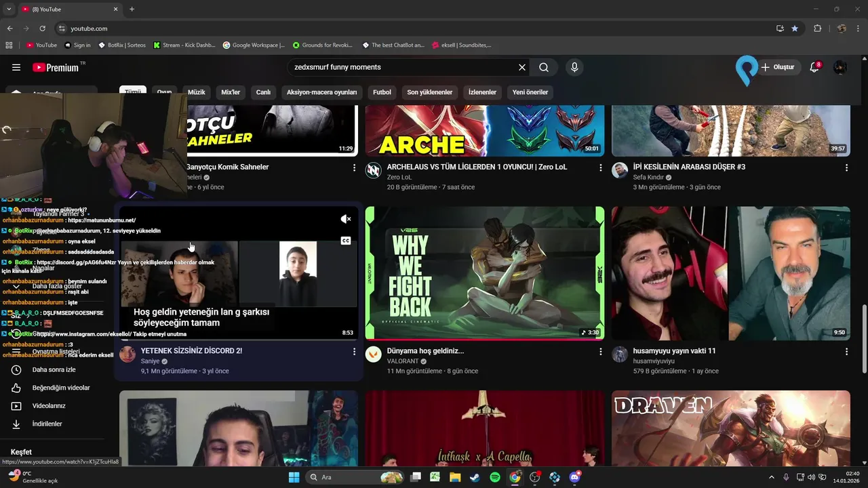The width and height of the screenshot is (868, 488).
Task: Open the Saniye channel link
Action: click(x=150, y=361)
